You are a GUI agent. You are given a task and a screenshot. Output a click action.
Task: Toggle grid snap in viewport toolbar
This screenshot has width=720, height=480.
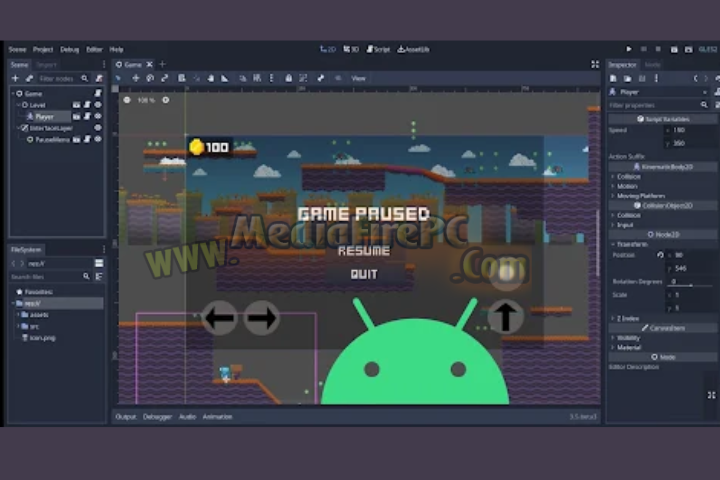(257, 78)
